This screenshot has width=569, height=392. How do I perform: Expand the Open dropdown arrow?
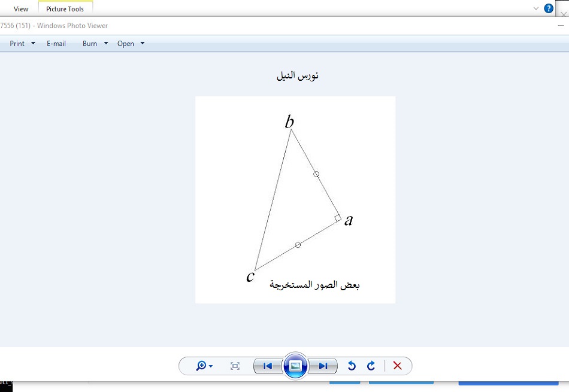143,43
